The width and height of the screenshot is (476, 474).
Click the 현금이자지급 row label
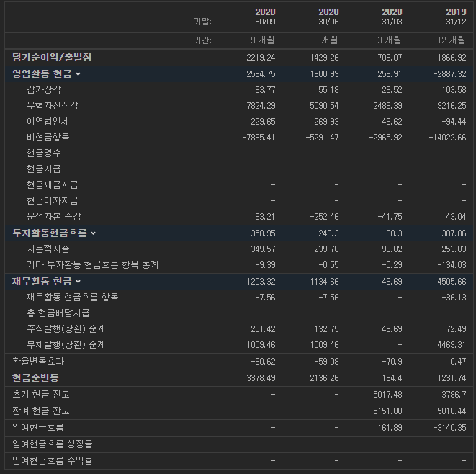(53, 200)
